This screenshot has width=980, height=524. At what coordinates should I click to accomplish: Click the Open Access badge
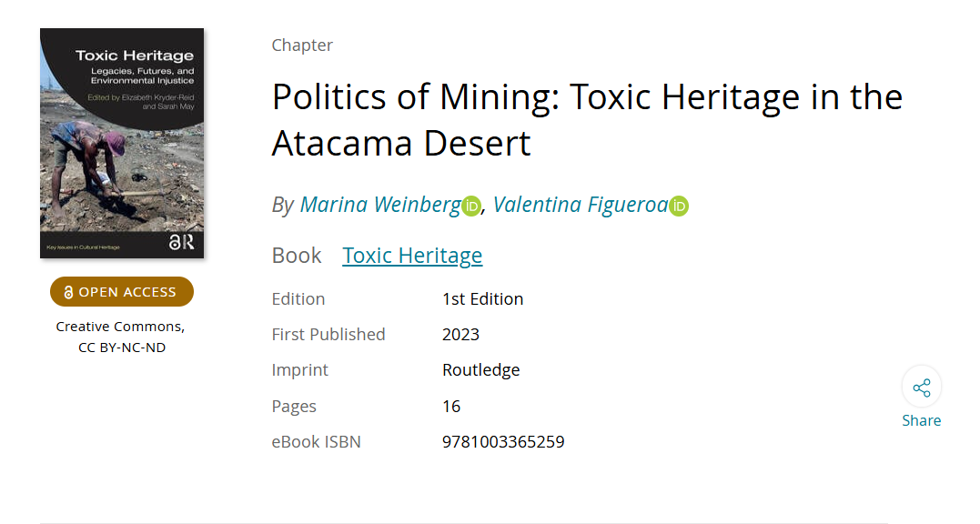tap(122, 292)
